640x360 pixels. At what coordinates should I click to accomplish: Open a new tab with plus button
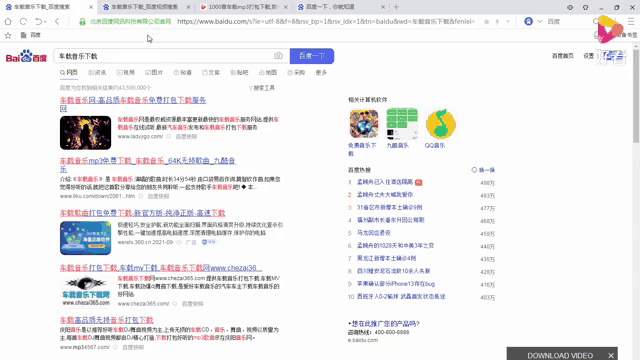[x=396, y=7]
